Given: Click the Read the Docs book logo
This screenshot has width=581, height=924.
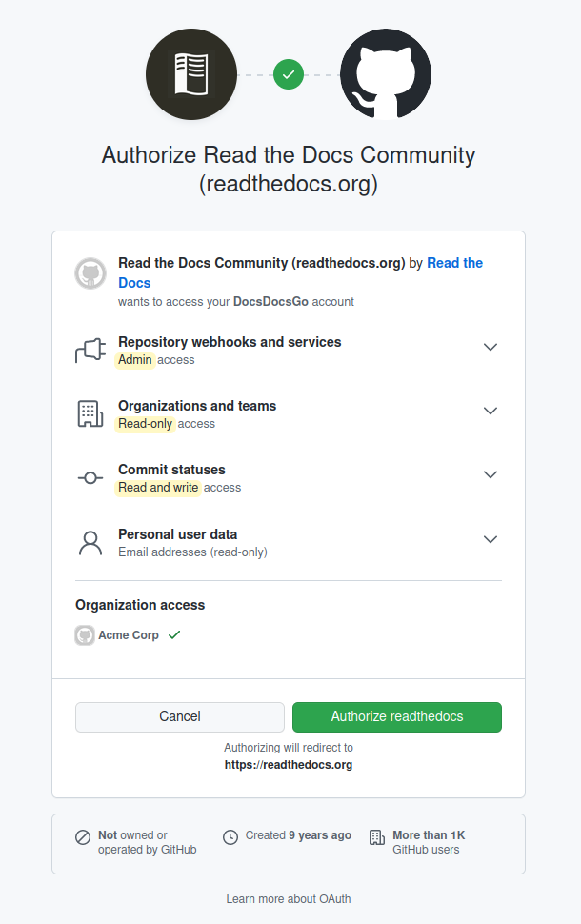Looking at the screenshot, I should 190,74.
